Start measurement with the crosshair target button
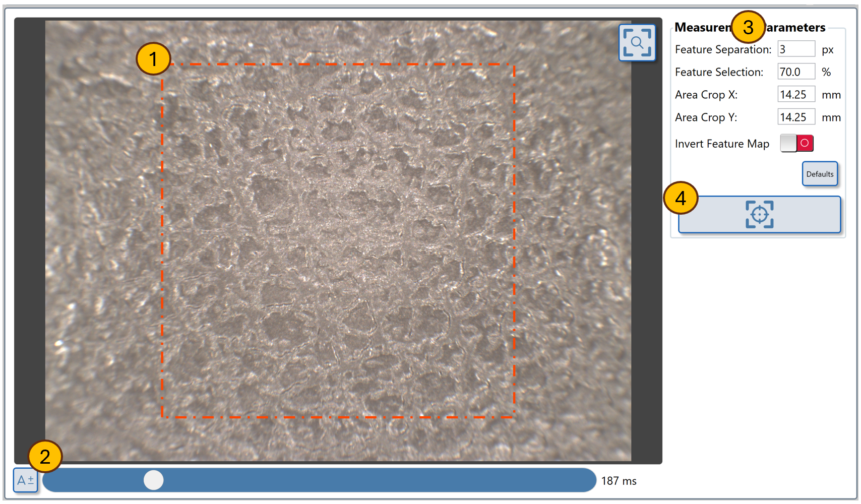Image resolution: width=861 pixels, height=504 pixels. [759, 215]
